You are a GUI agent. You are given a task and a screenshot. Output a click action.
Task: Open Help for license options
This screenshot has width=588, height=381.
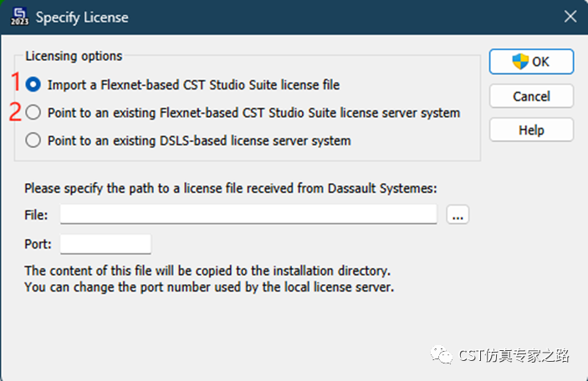pos(531,130)
